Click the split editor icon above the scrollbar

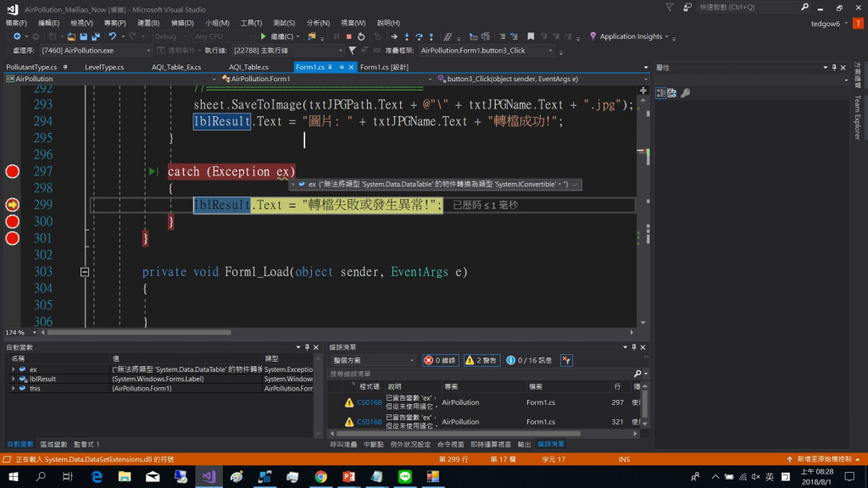pos(643,90)
